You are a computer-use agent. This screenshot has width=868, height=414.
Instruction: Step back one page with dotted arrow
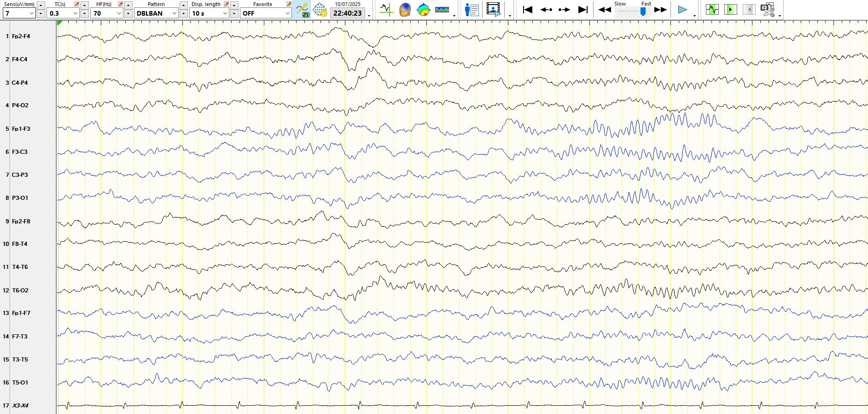coord(546,10)
